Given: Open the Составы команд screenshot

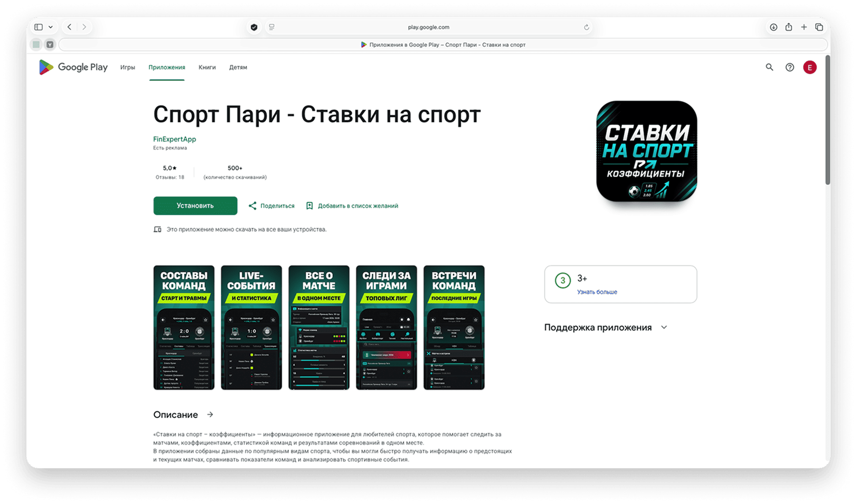Looking at the screenshot, I should 184,327.
